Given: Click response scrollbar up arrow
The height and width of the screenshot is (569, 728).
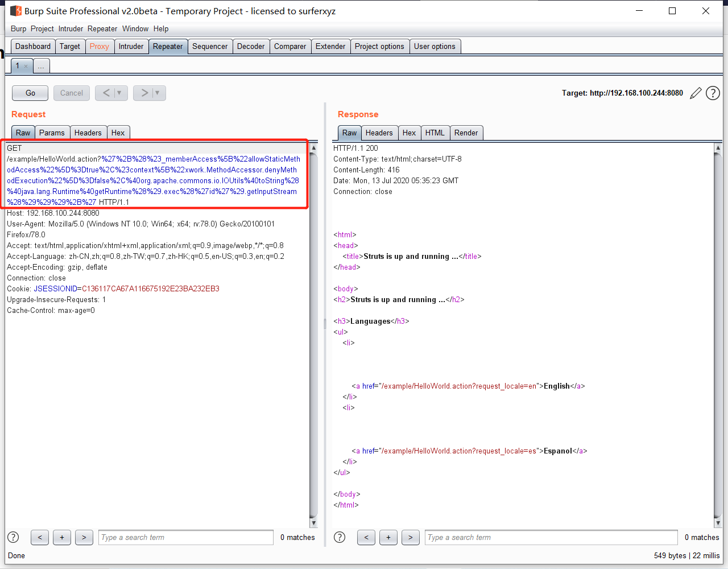Looking at the screenshot, I should tap(718, 148).
